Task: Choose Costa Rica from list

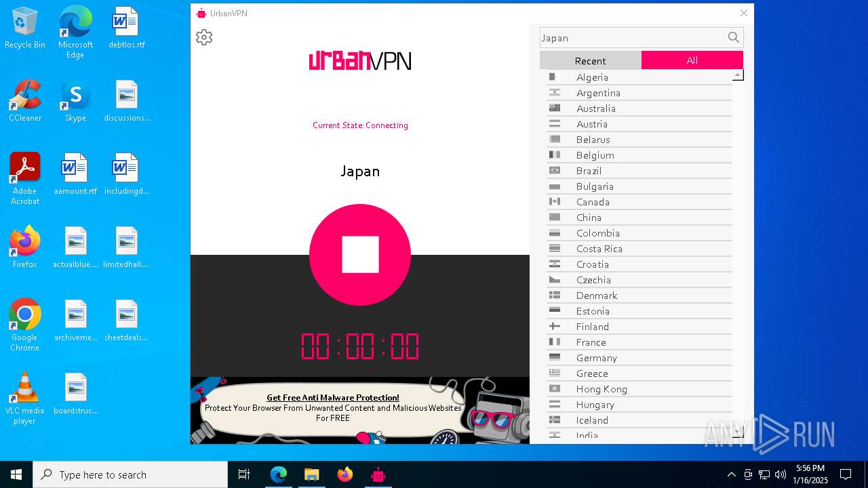Action: click(639, 249)
